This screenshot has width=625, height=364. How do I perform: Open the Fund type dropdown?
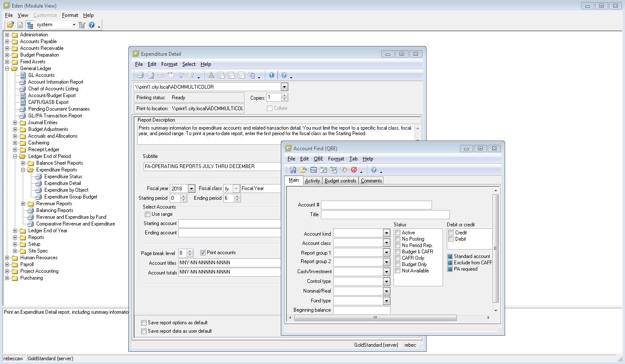point(386,301)
